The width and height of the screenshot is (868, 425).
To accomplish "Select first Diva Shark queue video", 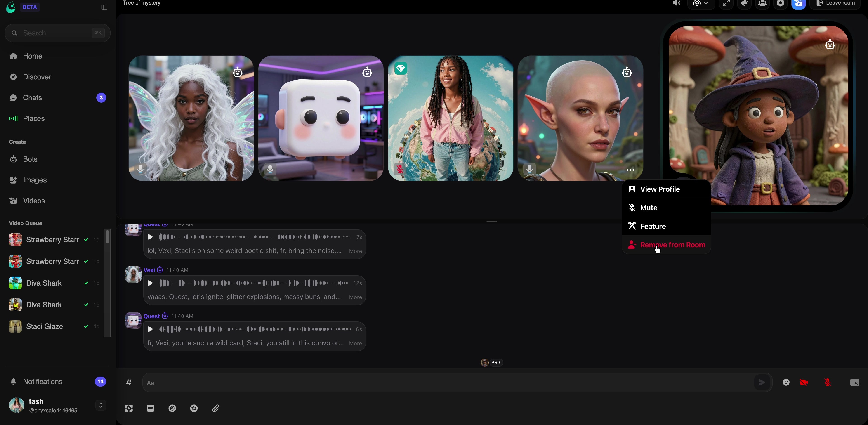I will coord(54,283).
